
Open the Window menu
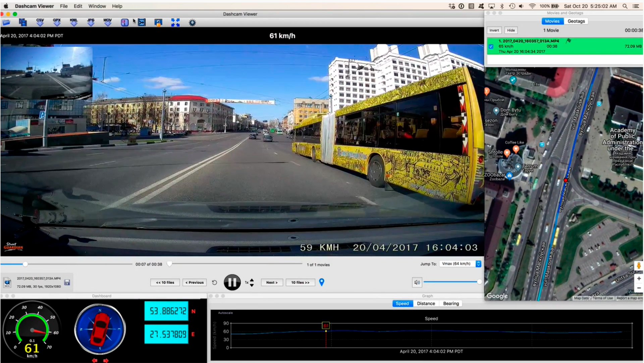[97, 6]
